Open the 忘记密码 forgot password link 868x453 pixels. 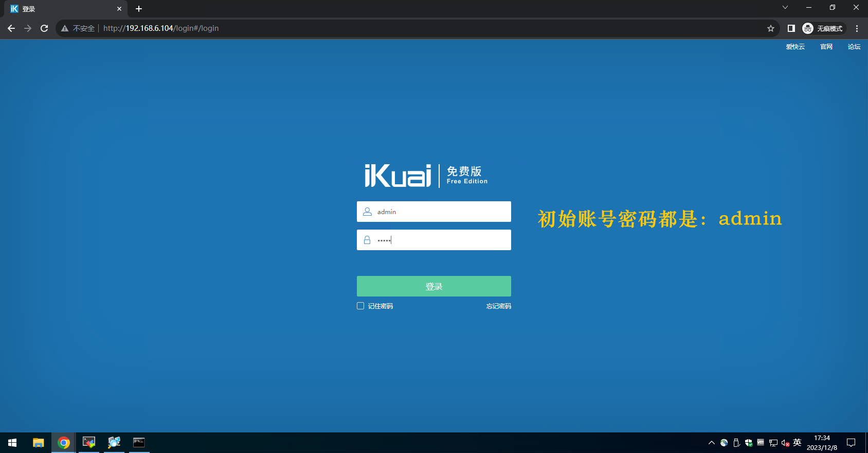click(499, 306)
